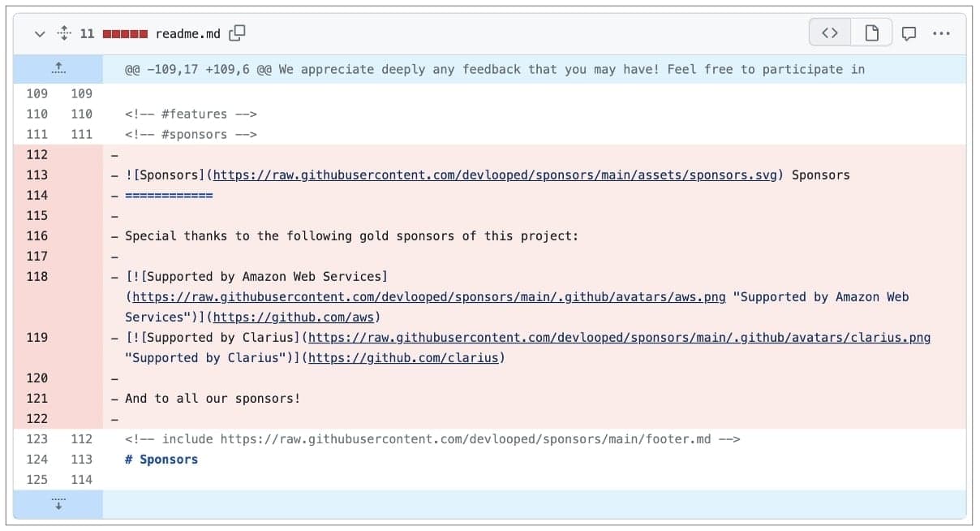
Task: Click the expand all lines icon in header
Action: click(x=64, y=34)
